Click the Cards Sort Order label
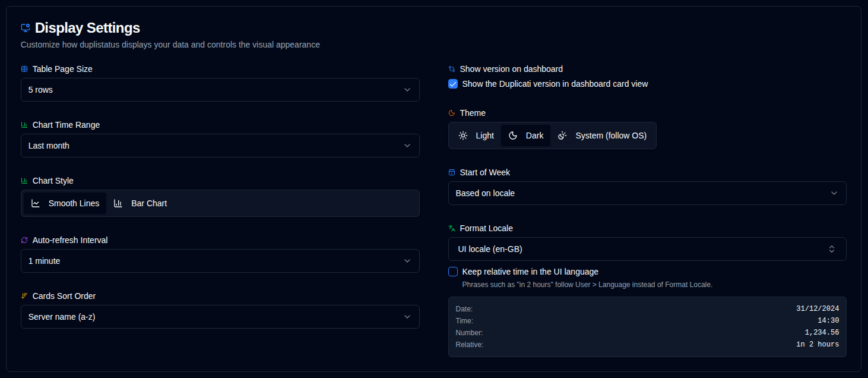 (64, 296)
